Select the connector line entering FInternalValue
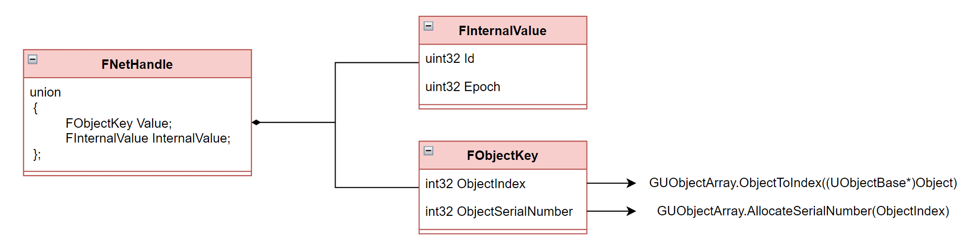The height and width of the screenshot is (248, 980). click(x=376, y=63)
